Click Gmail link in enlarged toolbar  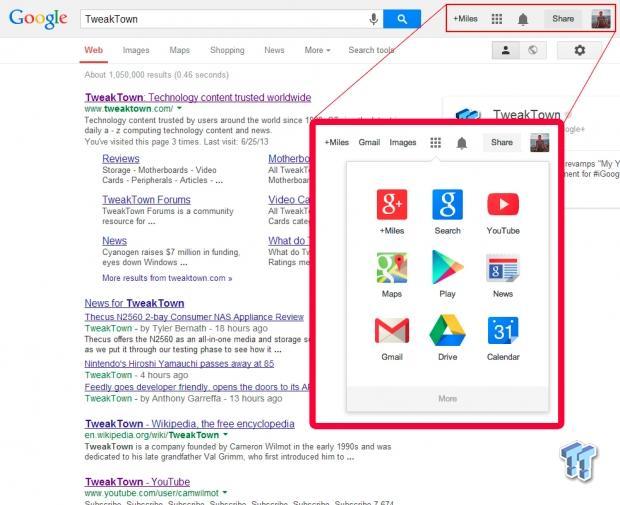[369, 142]
